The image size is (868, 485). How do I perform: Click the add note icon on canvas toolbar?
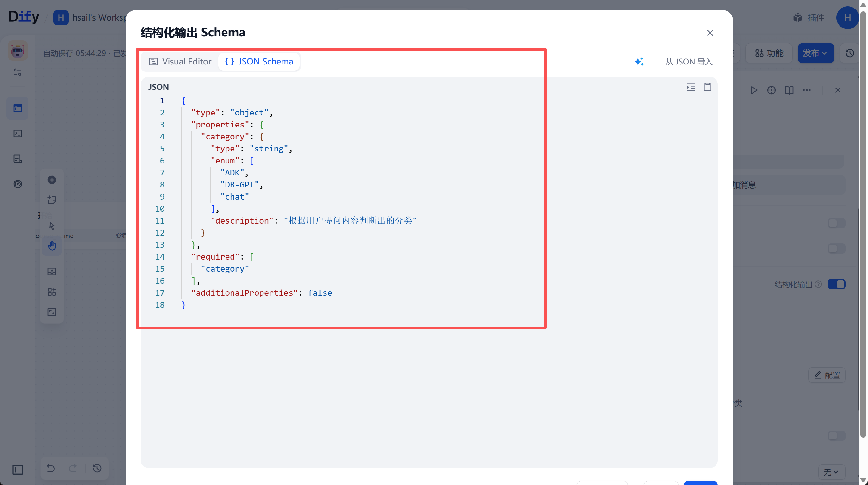click(52, 200)
